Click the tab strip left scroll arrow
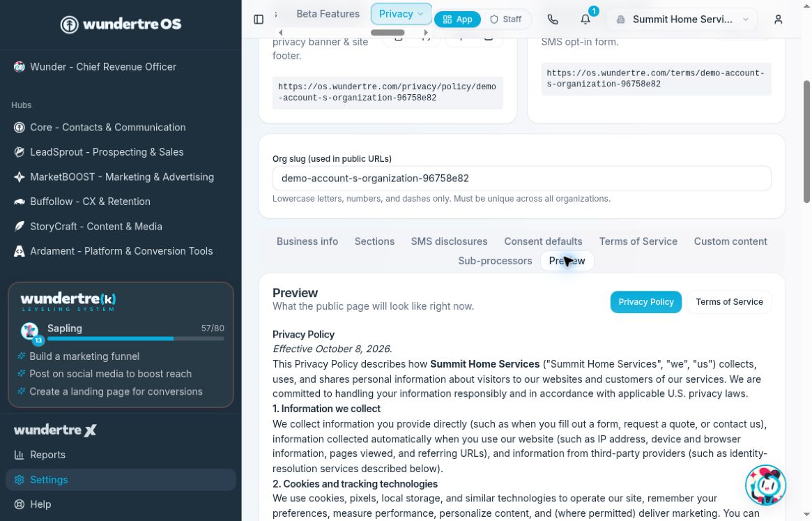The height and width of the screenshot is (521, 812). click(x=281, y=33)
